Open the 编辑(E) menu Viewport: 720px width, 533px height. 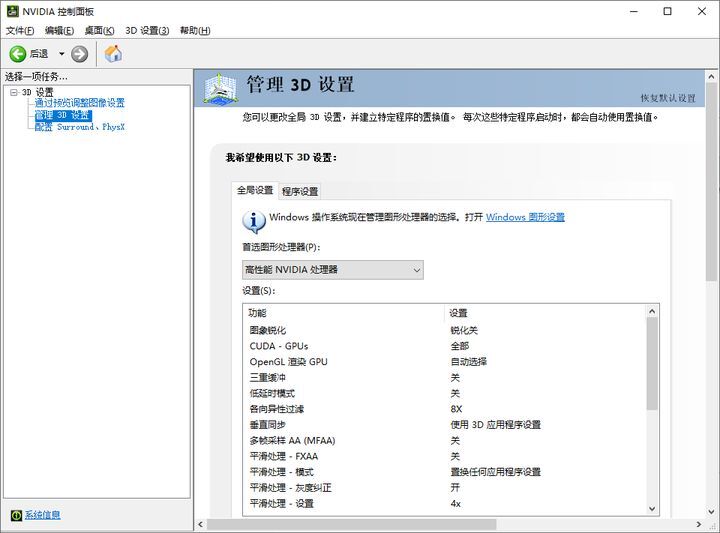59,30
